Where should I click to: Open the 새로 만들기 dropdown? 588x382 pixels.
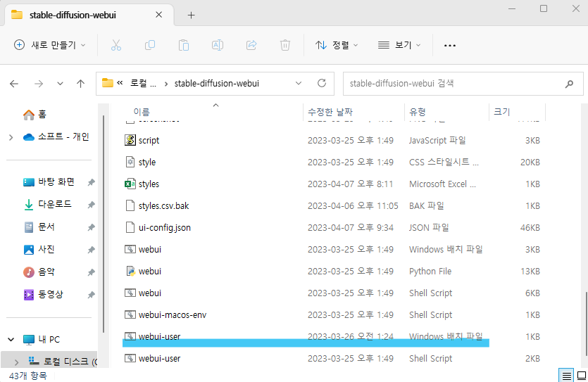click(x=50, y=45)
